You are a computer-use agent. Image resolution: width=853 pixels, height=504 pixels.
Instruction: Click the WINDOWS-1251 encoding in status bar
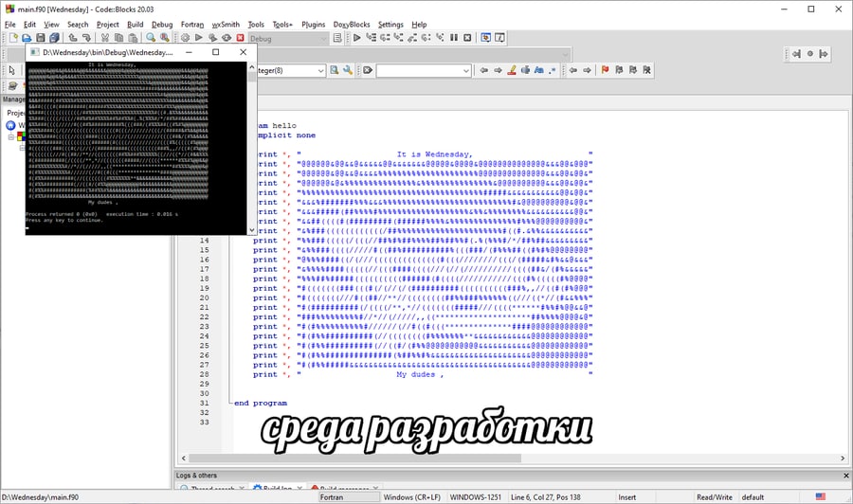(x=476, y=497)
